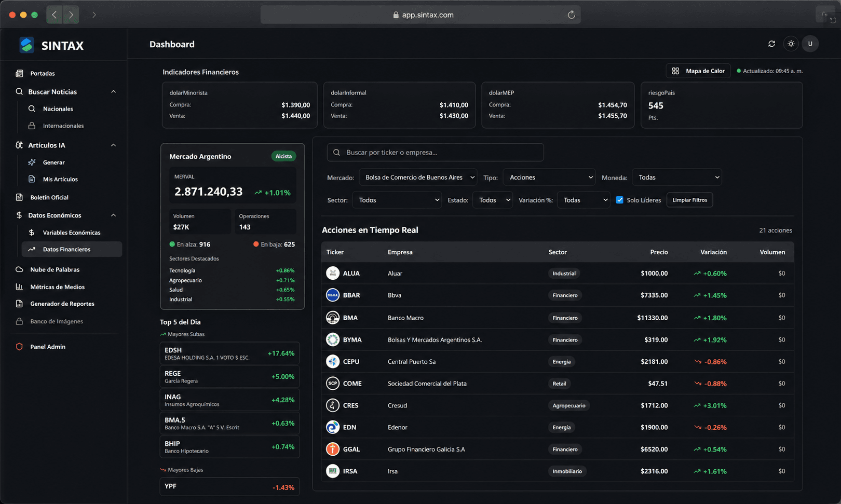Select the REGE García Regera card
The width and height of the screenshot is (841, 504).
coord(229,376)
